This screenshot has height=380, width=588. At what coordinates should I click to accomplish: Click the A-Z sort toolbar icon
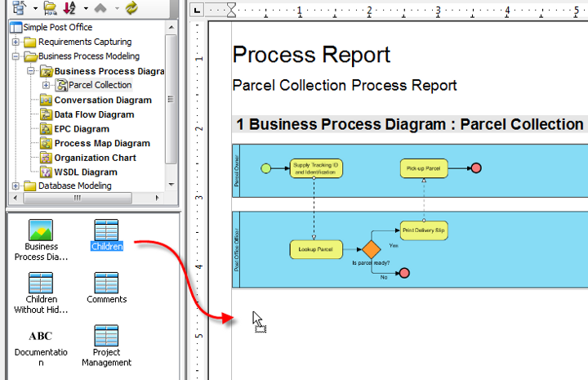69,8
